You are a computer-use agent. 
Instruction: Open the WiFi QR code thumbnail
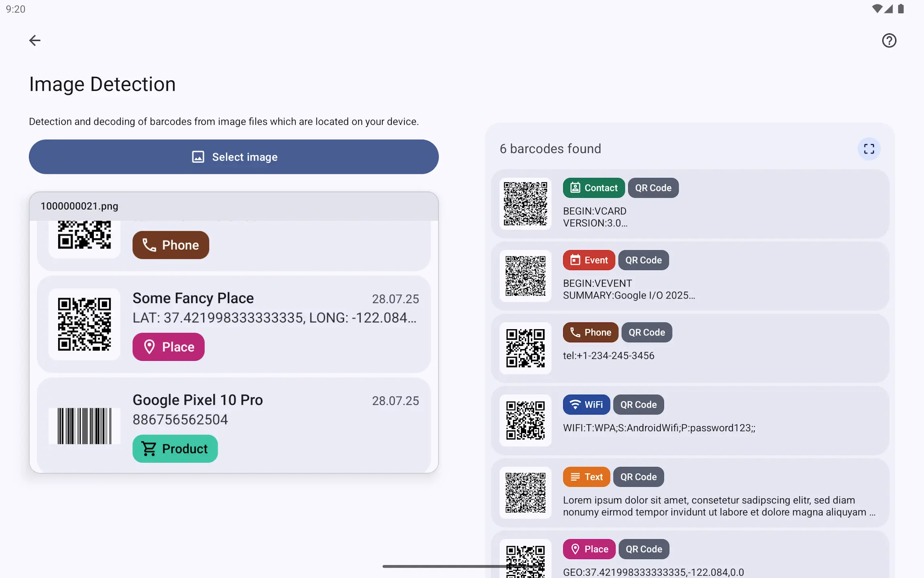525,421
